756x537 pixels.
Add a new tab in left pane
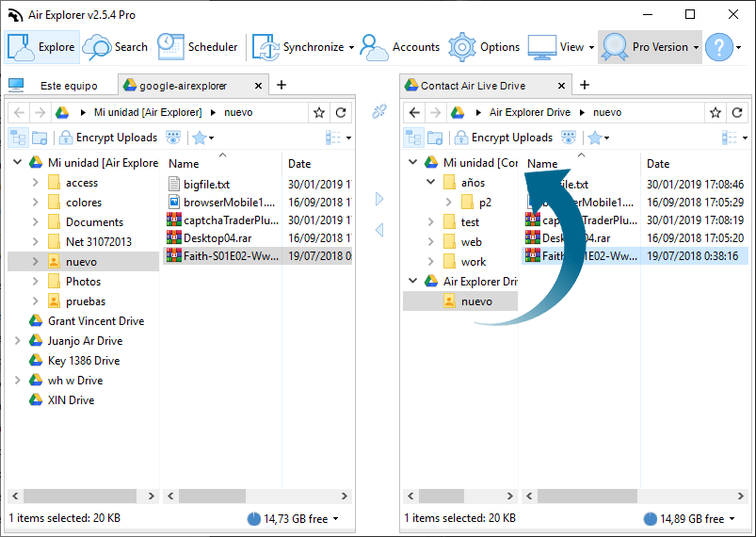coord(281,85)
